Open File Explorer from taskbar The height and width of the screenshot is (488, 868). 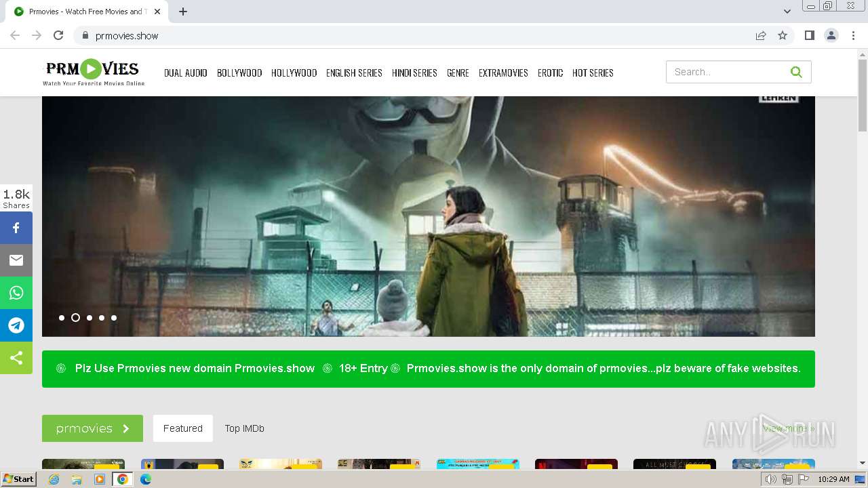(x=77, y=479)
